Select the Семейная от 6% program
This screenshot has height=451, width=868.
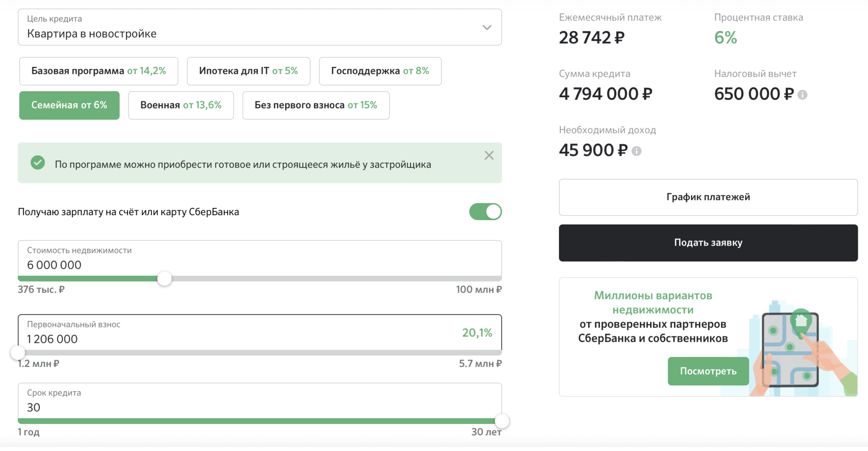point(69,105)
